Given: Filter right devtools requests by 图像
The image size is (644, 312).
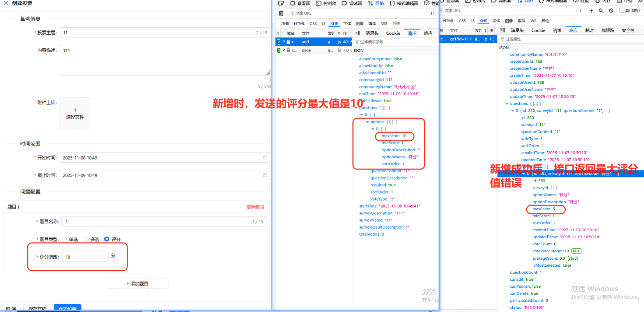Looking at the screenshot, I should pos(509,21).
